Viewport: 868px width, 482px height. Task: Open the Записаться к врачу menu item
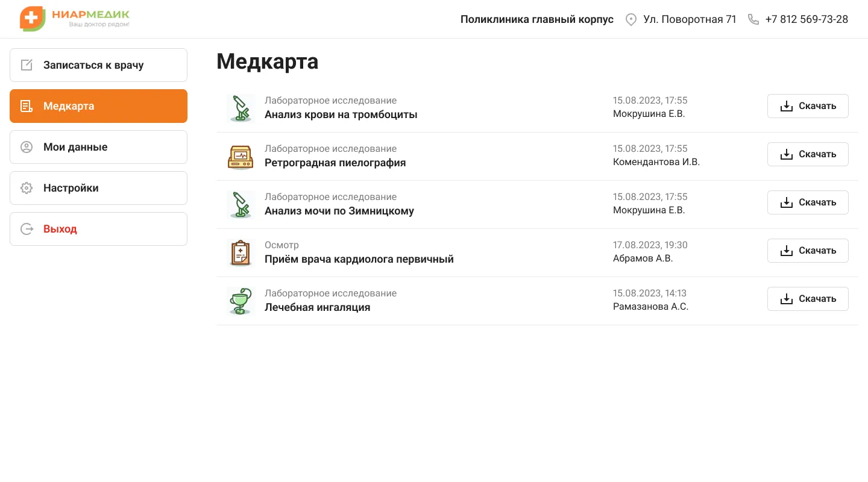98,65
